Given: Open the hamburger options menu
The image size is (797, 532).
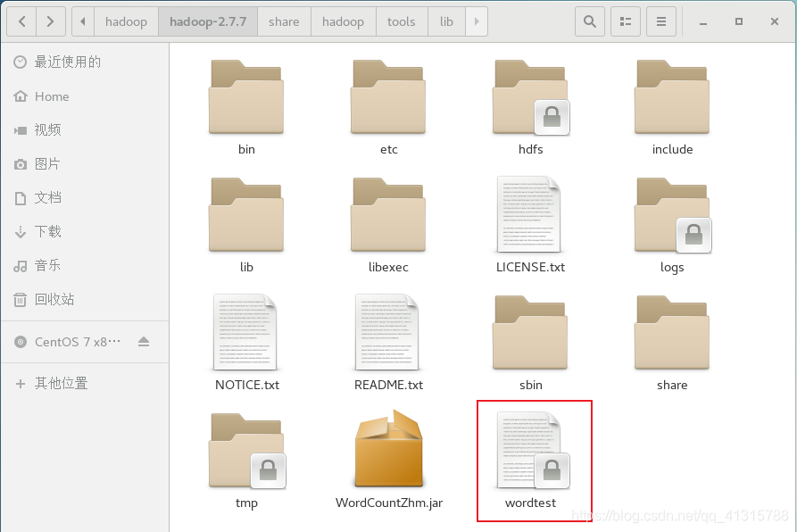Looking at the screenshot, I should click(661, 21).
